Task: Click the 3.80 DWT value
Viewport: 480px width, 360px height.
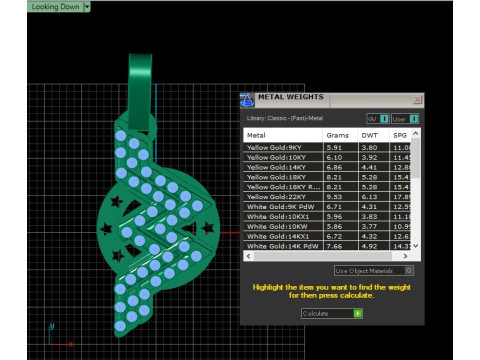Action: 369,148
